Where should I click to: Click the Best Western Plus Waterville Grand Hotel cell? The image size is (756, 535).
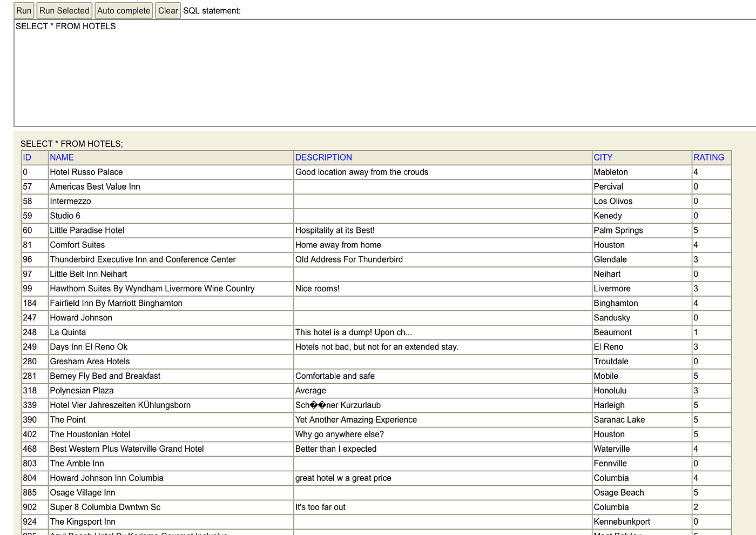[126, 449]
